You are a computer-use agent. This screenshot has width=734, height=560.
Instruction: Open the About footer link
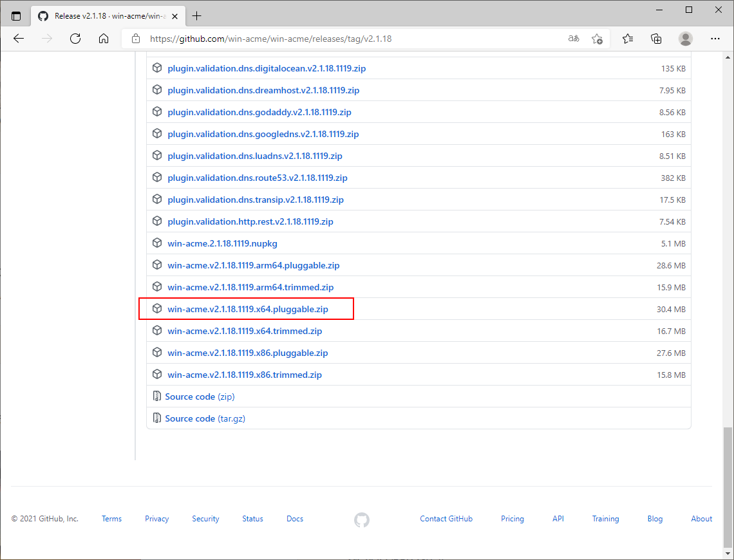pyautogui.click(x=702, y=519)
